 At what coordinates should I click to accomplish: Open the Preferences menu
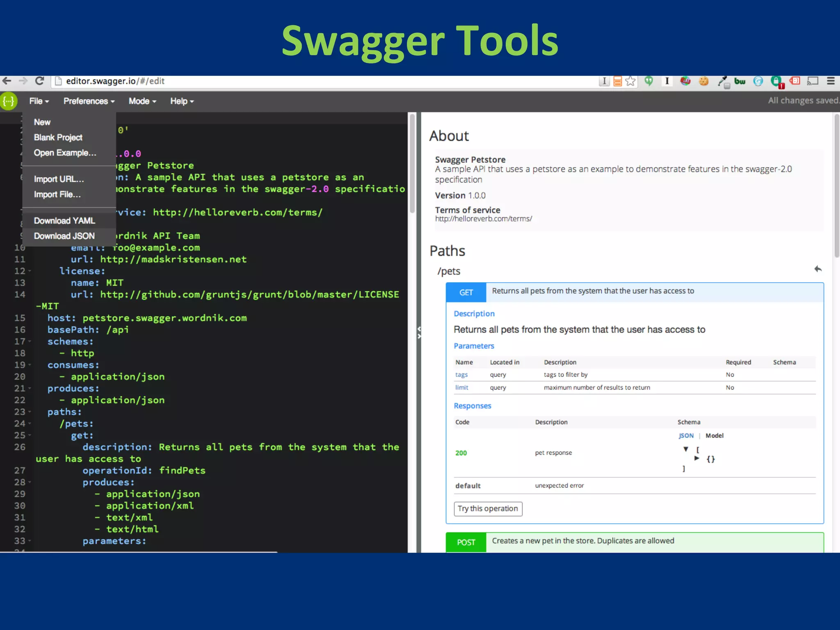pyautogui.click(x=89, y=101)
